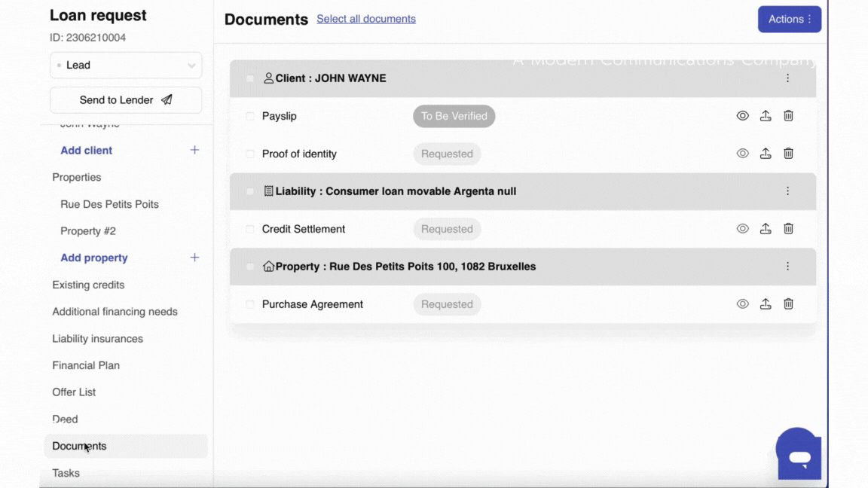Click Select all documents link
Image resolution: width=868 pixels, height=488 pixels.
[x=366, y=19]
